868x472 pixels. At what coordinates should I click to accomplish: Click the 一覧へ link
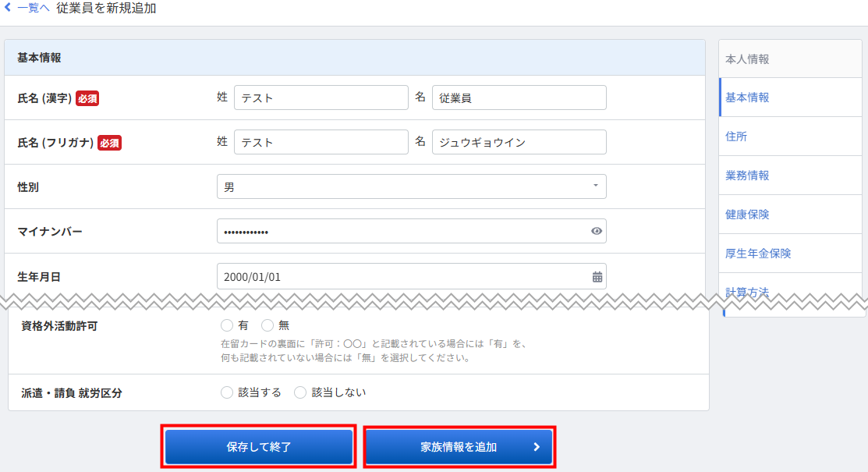pos(34,9)
